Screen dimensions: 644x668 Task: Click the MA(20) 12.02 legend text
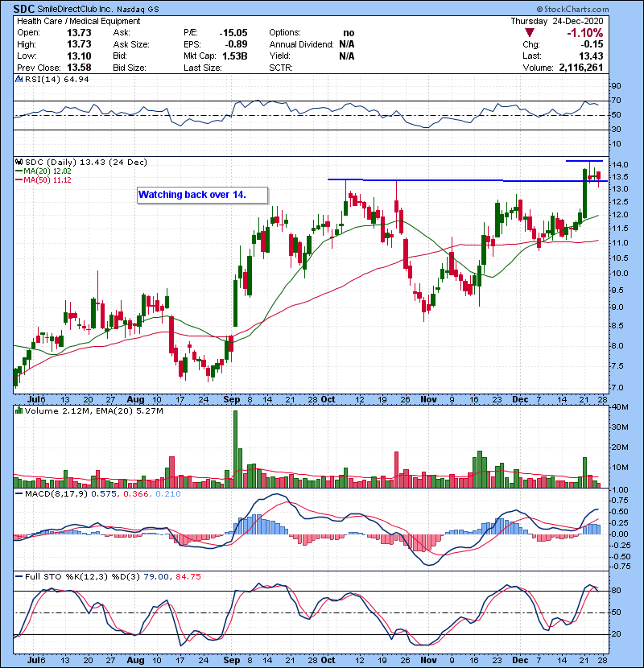(x=47, y=171)
